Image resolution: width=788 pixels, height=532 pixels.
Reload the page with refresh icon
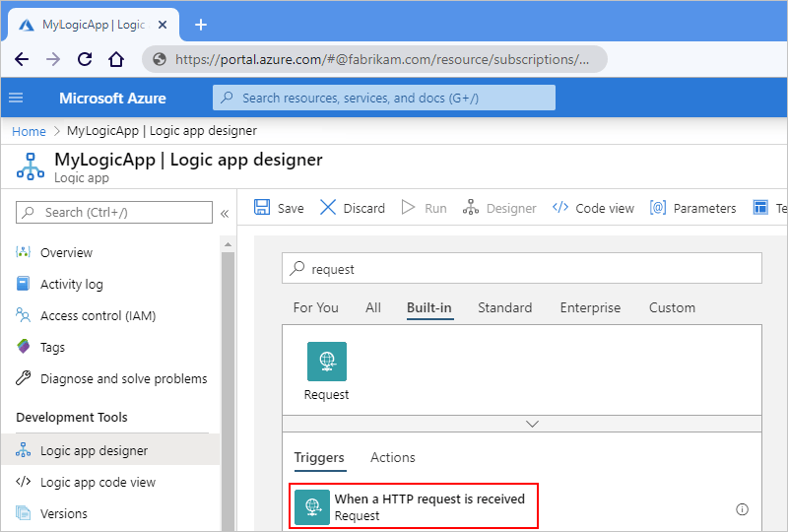85,59
